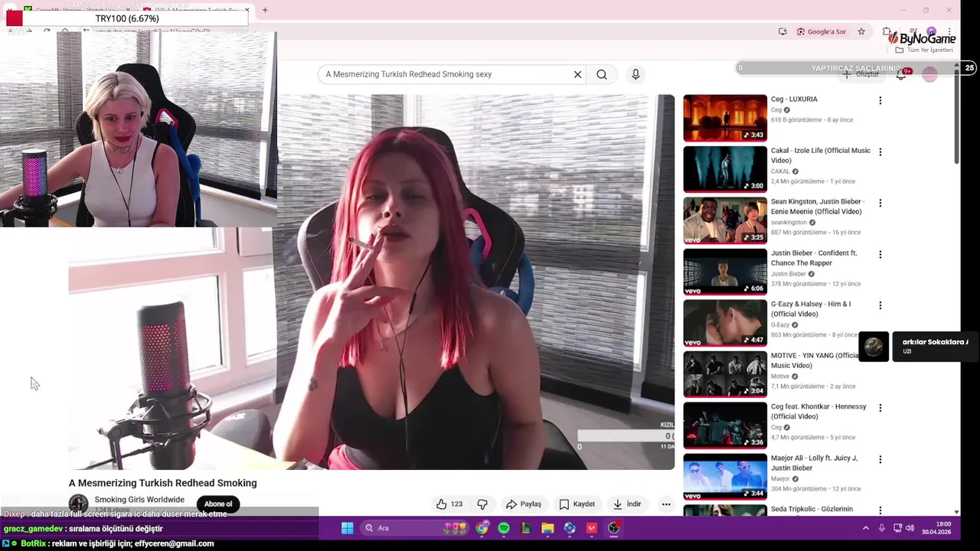Open options menu for G-Eazy Him & I
The image size is (980, 551).
(x=880, y=305)
